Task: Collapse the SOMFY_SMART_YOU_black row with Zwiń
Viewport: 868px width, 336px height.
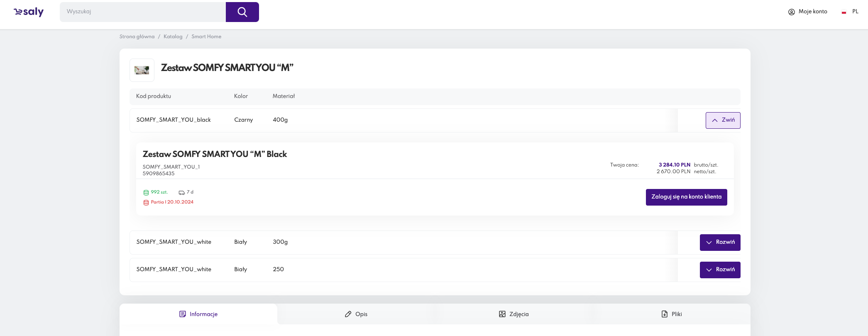Action: (723, 120)
